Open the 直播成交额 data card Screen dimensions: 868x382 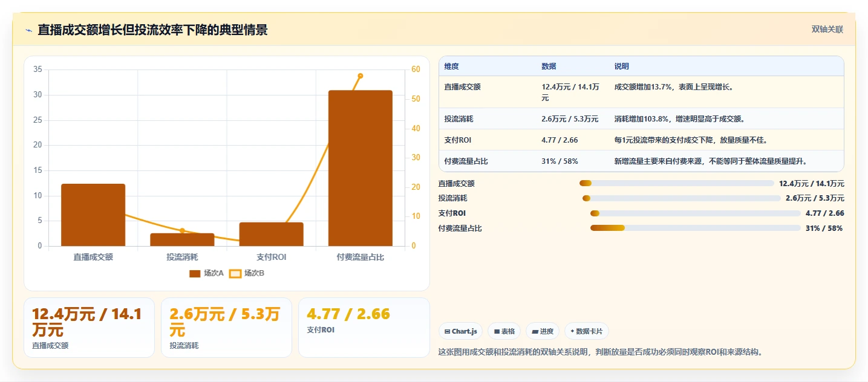pyautogui.click(x=89, y=328)
